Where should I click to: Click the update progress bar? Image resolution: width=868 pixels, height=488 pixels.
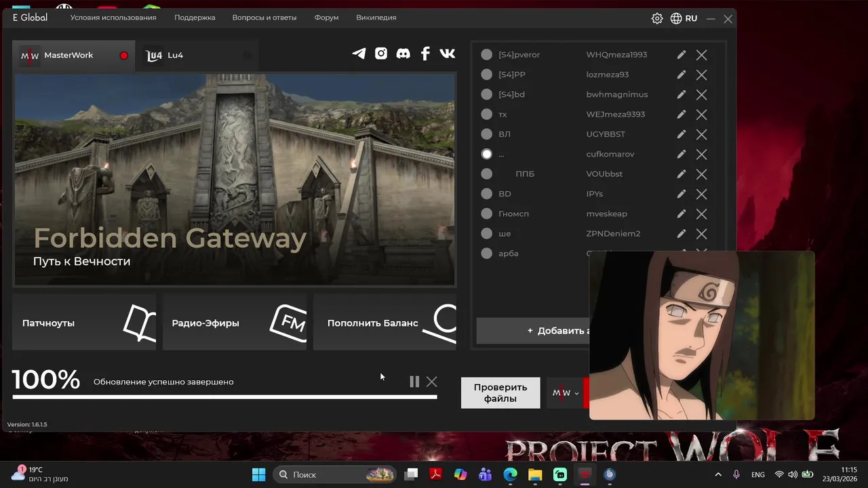point(224,397)
